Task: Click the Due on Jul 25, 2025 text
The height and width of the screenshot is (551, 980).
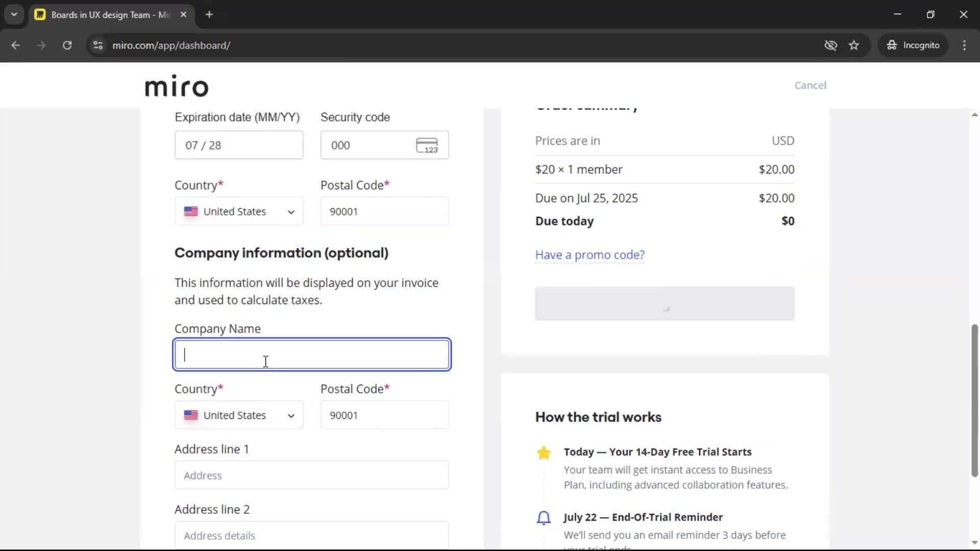Action: point(586,198)
